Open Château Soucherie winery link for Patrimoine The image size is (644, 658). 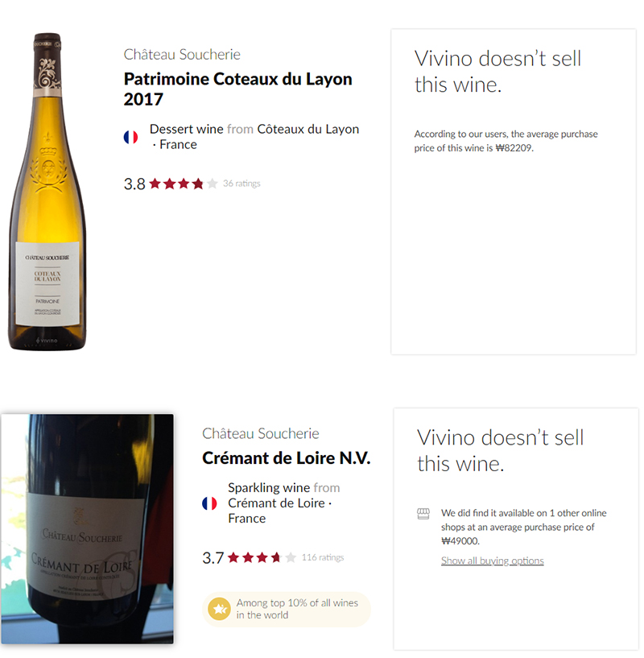tap(182, 55)
